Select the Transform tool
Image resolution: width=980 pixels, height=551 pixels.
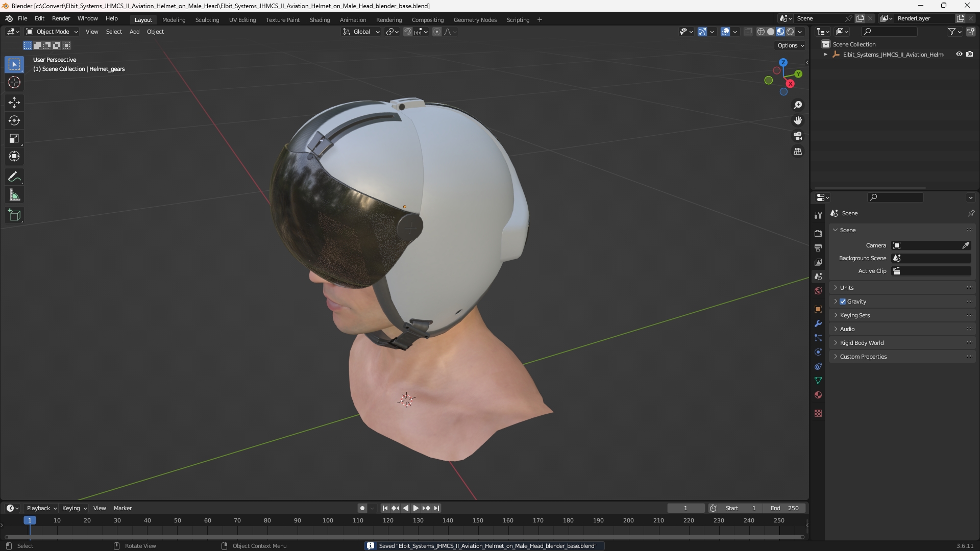tap(14, 156)
